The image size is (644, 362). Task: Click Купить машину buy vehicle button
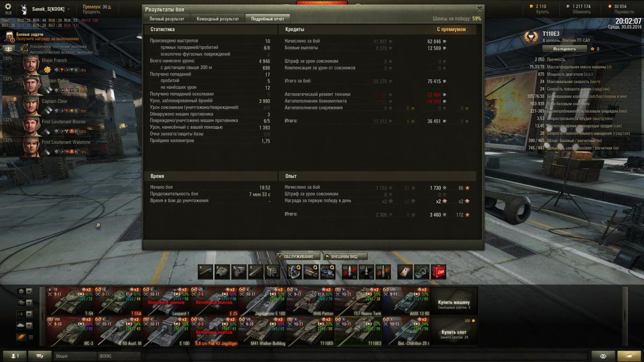(x=454, y=301)
